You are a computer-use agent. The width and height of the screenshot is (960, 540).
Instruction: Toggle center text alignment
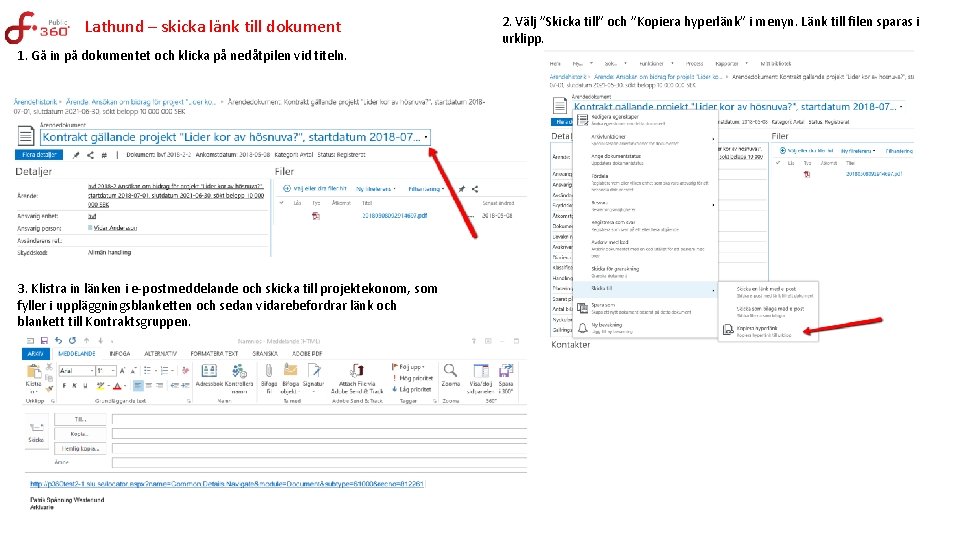click(x=149, y=385)
